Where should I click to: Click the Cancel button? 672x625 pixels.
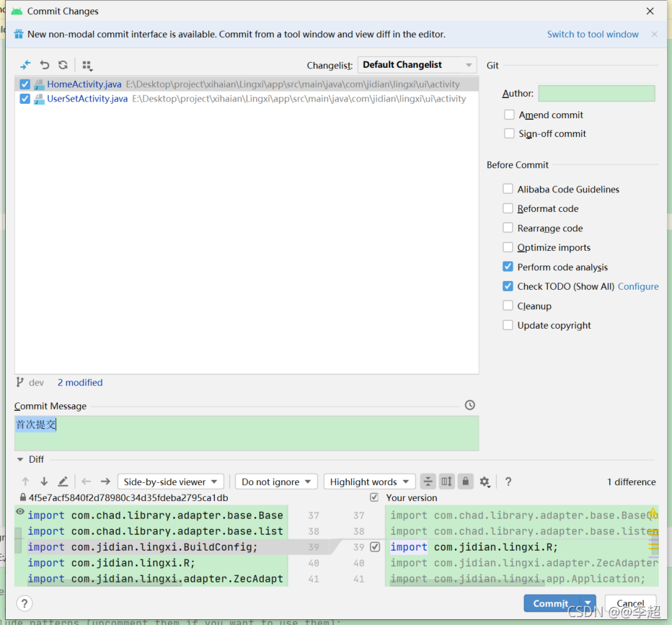pyautogui.click(x=630, y=603)
